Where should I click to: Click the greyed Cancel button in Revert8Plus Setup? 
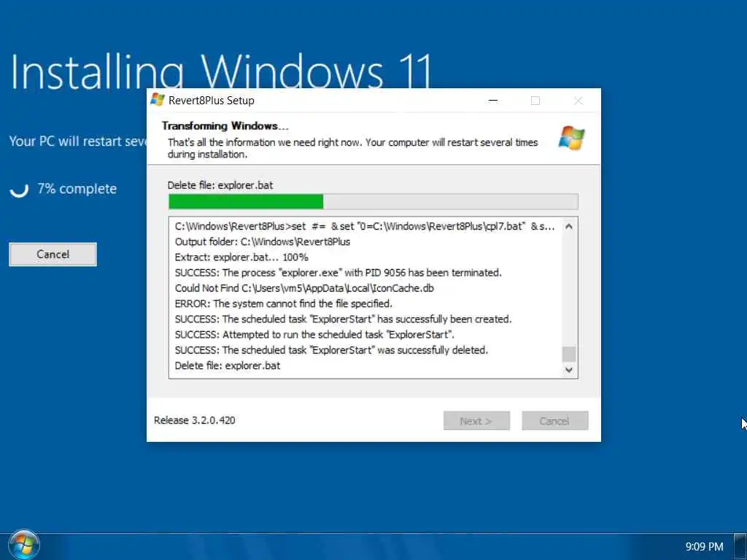[x=554, y=421]
